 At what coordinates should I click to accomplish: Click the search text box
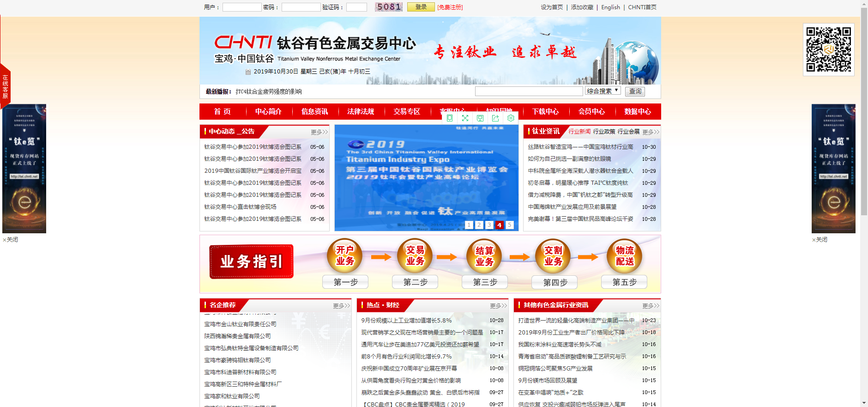point(529,91)
